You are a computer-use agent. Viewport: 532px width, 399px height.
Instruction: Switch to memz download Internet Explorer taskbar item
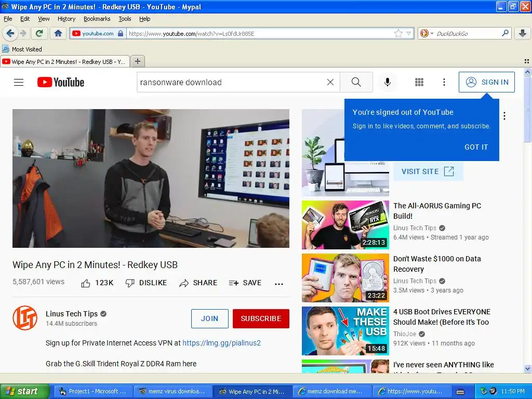(x=331, y=391)
